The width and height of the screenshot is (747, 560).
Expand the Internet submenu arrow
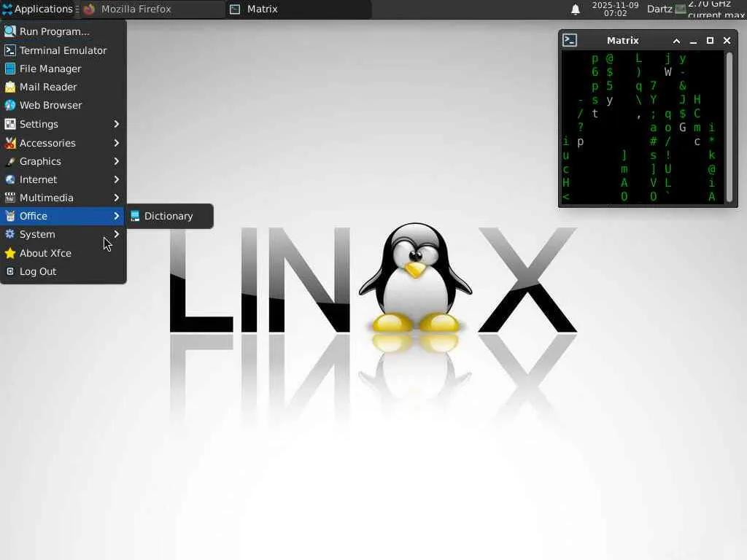click(116, 179)
